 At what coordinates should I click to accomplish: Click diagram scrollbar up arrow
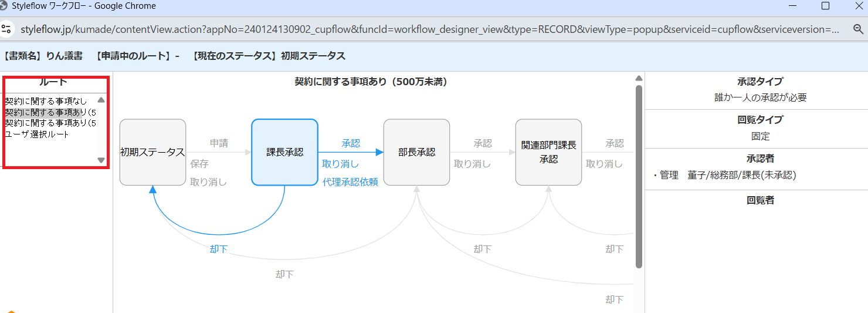pos(639,79)
